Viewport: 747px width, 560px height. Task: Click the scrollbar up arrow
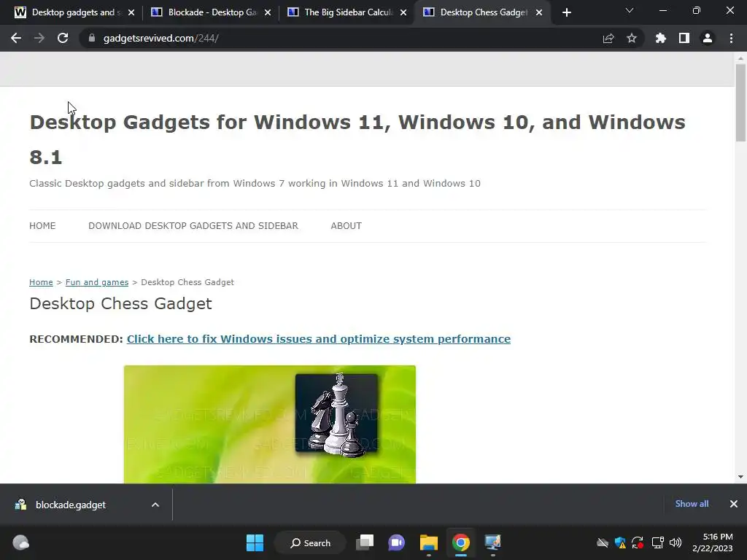click(740, 58)
